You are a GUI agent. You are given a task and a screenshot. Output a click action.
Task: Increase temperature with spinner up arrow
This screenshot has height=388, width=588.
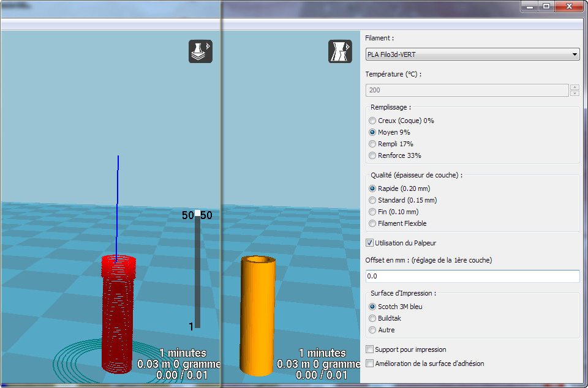tap(575, 88)
